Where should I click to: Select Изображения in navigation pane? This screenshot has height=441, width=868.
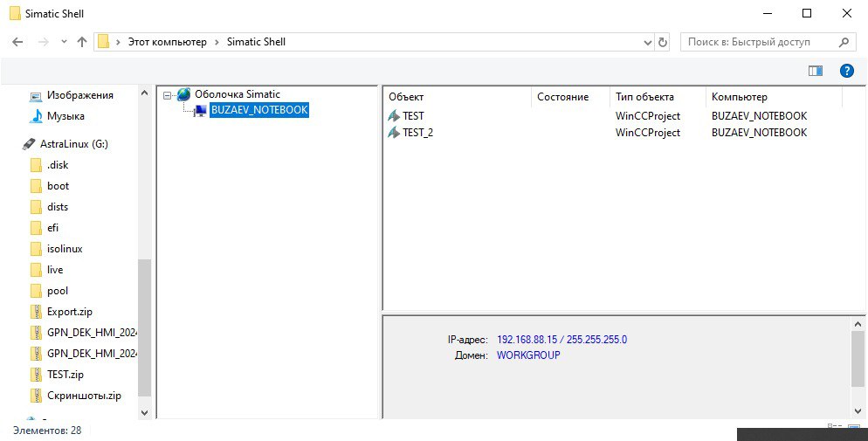click(80, 95)
